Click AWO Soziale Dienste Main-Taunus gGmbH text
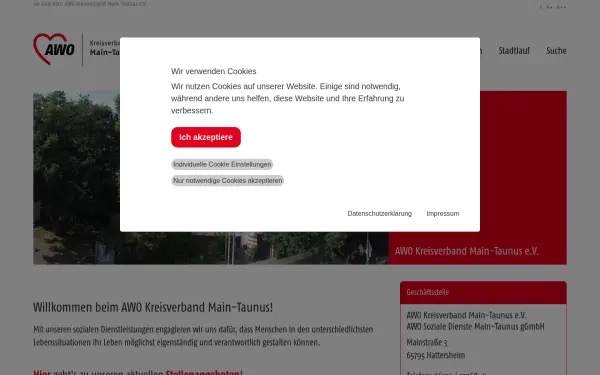Screen dimensions: 600x375 (x=475, y=326)
